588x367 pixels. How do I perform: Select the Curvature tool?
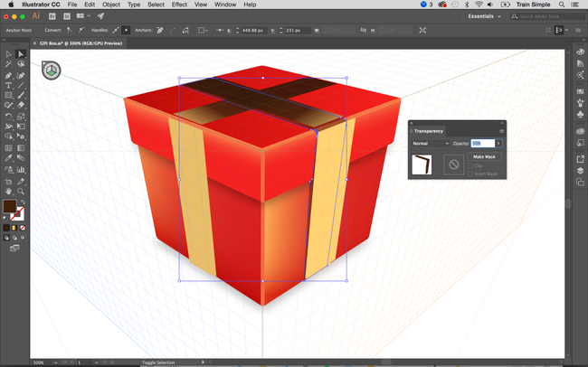[x=21, y=75]
